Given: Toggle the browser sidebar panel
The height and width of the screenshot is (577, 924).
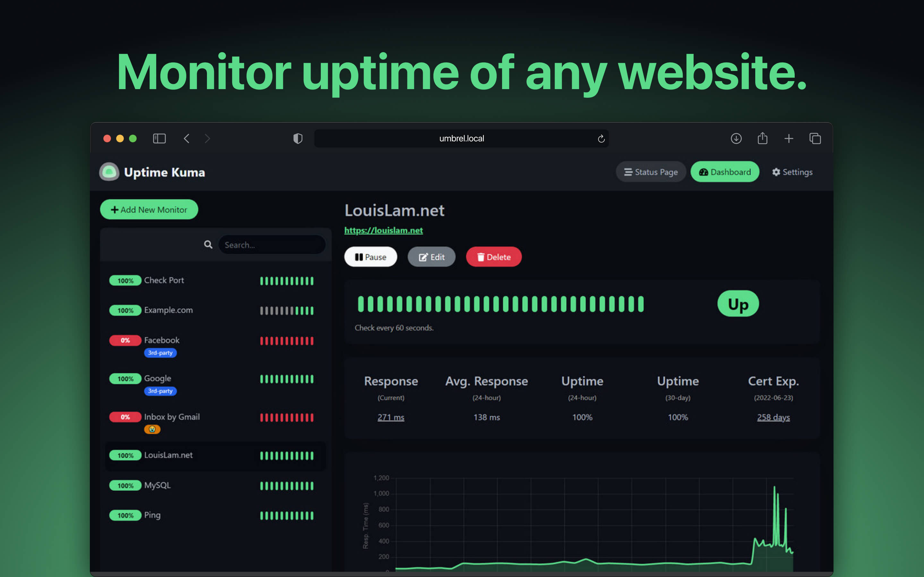Looking at the screenshot, I should pos(159,138).
